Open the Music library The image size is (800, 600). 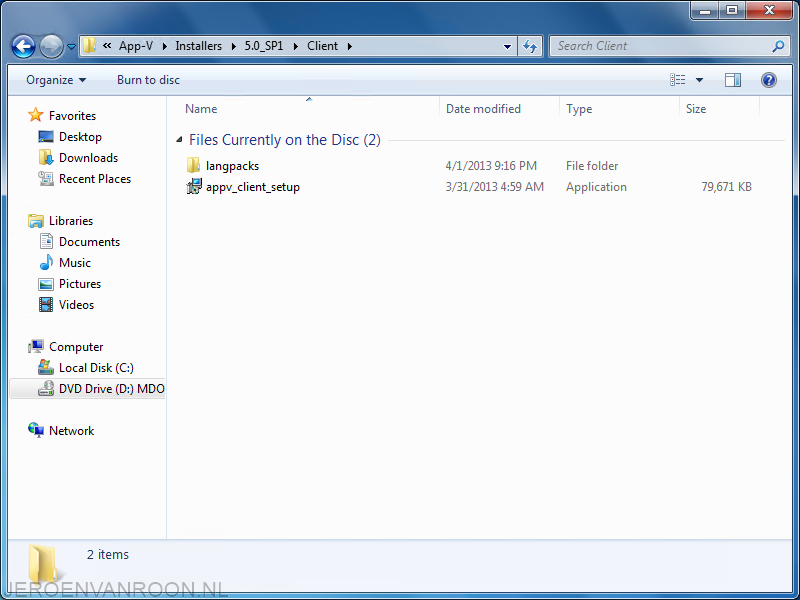click(x=74, y=263)
